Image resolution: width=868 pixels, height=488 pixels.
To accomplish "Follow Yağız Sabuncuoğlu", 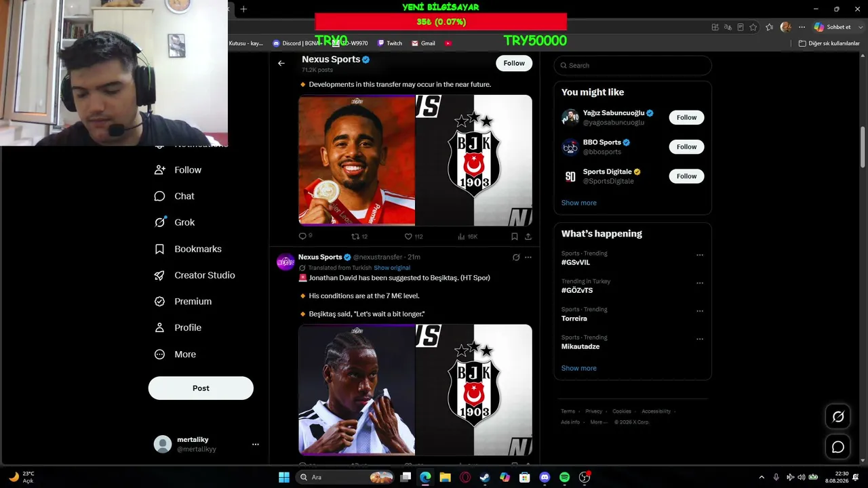I will click(686, 117).
